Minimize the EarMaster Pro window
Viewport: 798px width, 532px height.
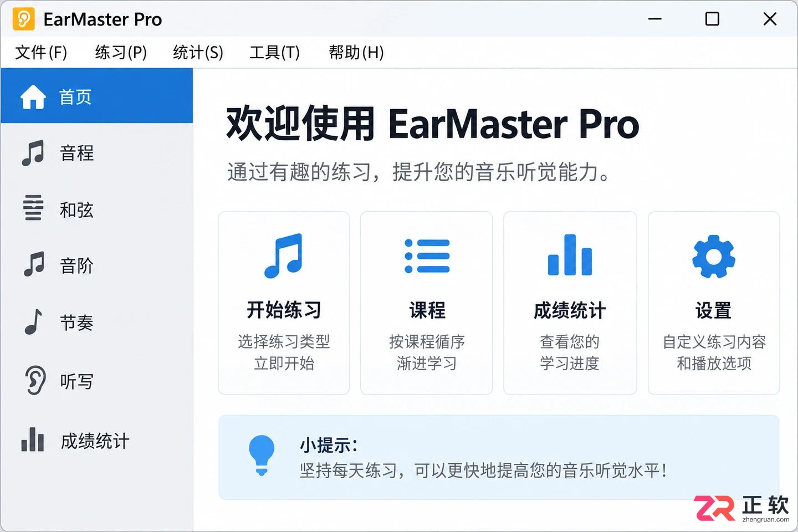pos(655,19)
